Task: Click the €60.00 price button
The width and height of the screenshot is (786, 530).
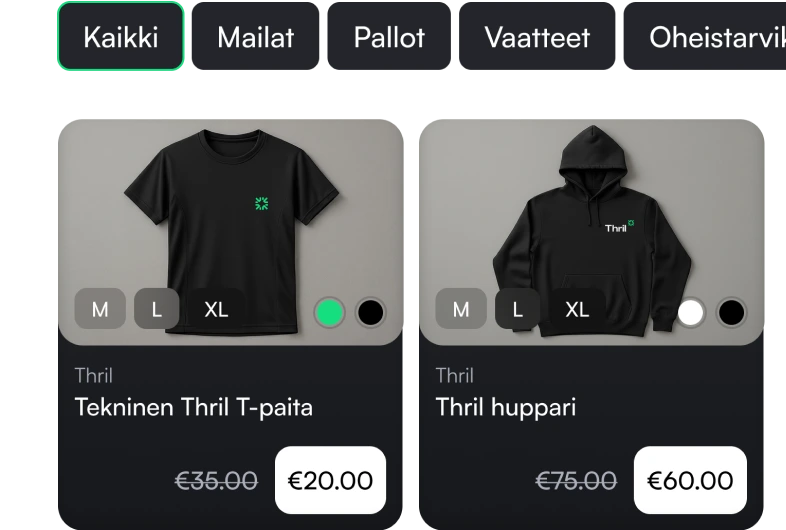Action: point(690,480)
